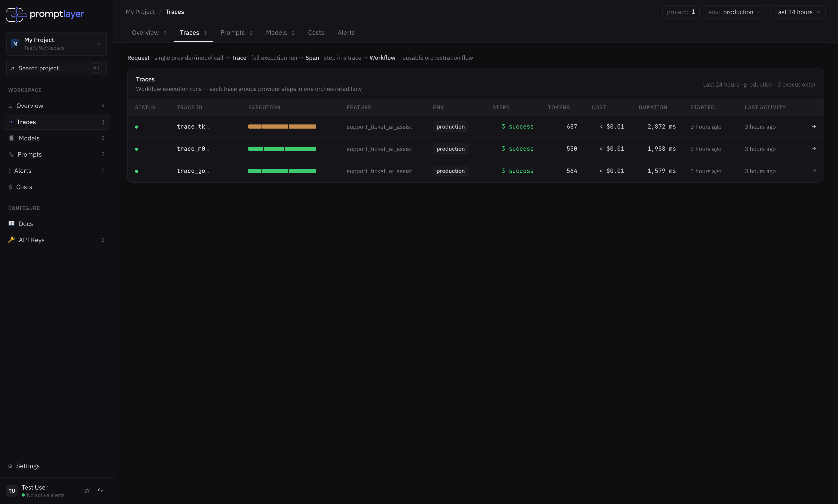Click the DURATION column header

click(653, 107)
